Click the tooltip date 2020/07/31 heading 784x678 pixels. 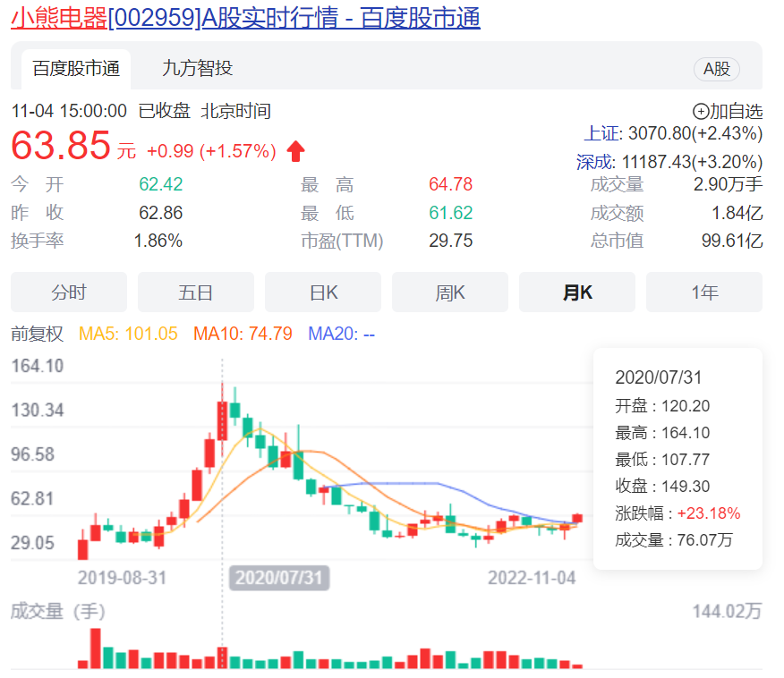pyautogui.click(x=658, y=377)
